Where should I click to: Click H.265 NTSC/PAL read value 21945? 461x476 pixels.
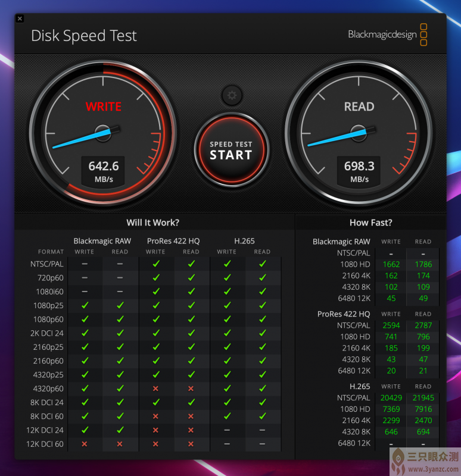pos(423,397)
